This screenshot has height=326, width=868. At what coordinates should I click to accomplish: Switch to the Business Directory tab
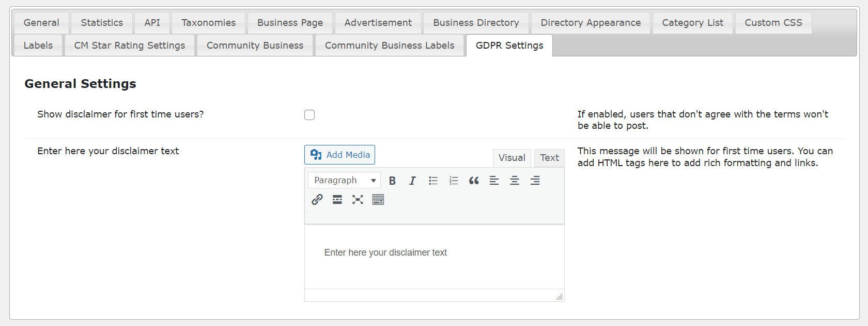[x=476, y=23]
